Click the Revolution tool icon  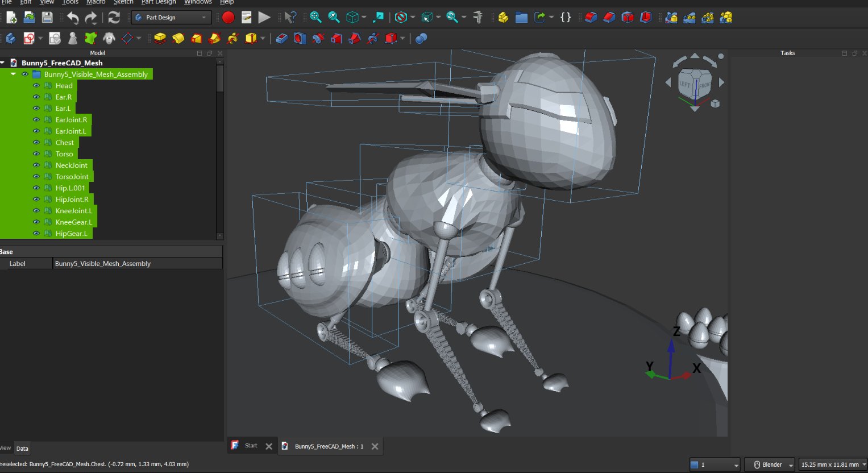[x=178, y=38]
